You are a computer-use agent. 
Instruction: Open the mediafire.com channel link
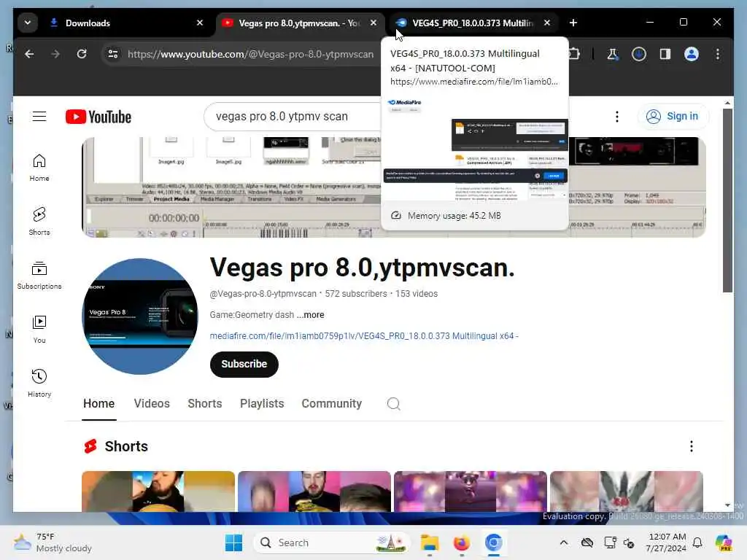coord(364,335)
